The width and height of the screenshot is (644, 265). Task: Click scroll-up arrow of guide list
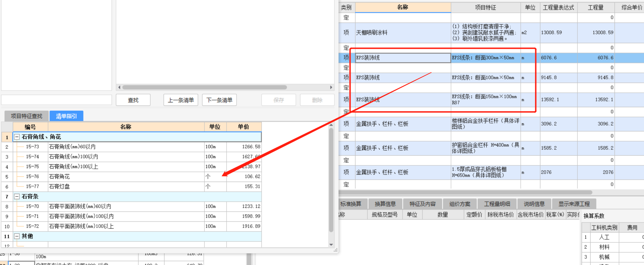pyautogui.click(x=331, y=125)
